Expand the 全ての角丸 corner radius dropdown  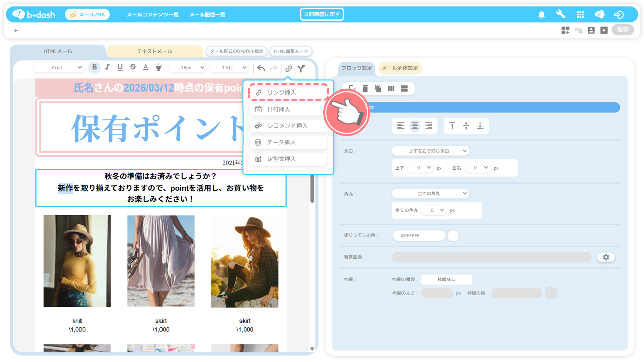tap(430, 193)
